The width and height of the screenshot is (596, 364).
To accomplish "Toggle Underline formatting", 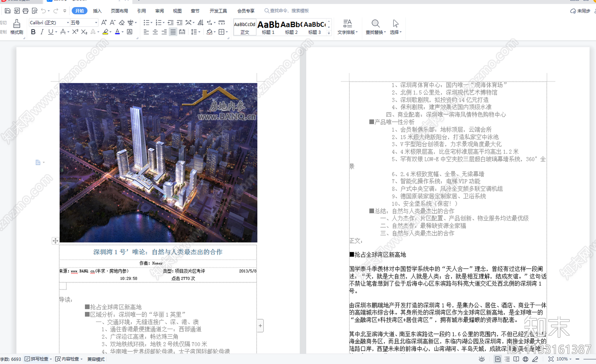I will pos(51,32).
